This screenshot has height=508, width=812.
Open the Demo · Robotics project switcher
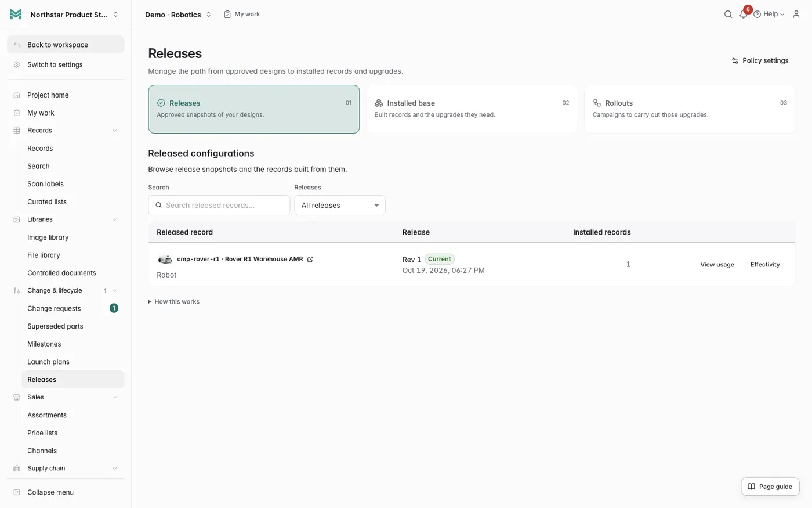pyautogui.click(x=178, y=15)
